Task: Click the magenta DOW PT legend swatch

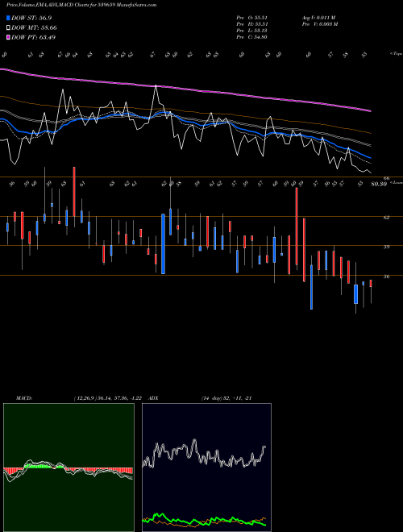Action: (x=9, y=37)
